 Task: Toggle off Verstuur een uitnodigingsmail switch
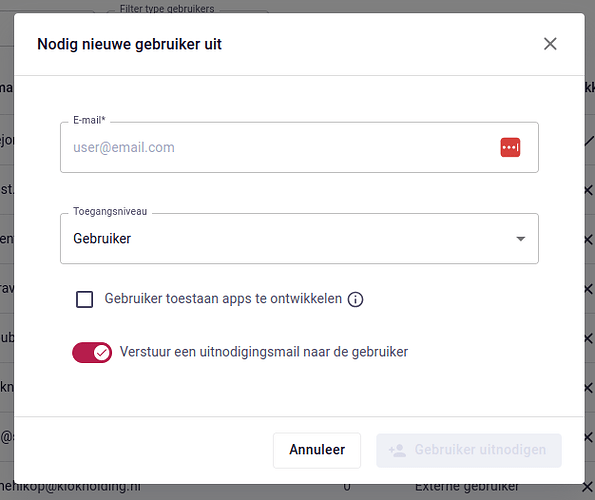(92, 352)
